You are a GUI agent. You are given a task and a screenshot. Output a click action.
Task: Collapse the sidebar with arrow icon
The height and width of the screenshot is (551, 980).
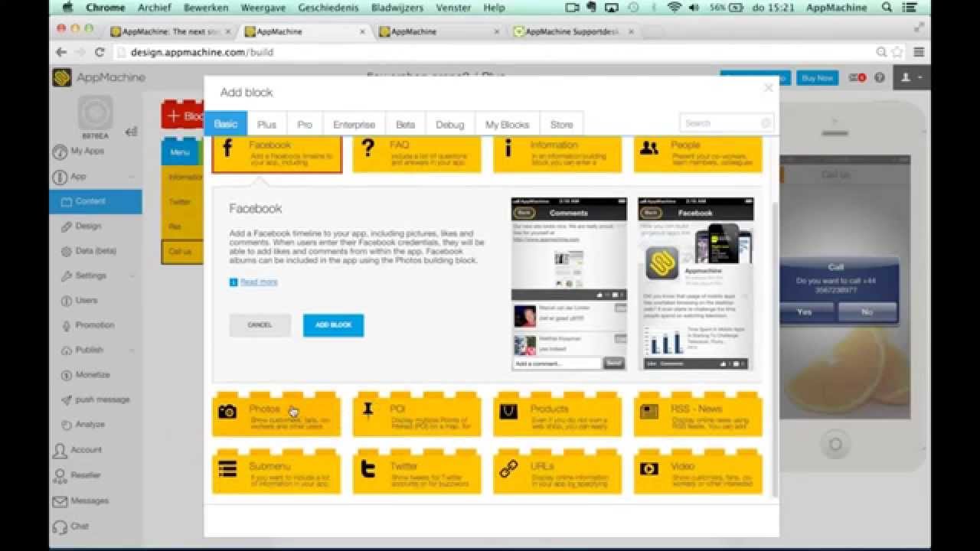(131, 131)
